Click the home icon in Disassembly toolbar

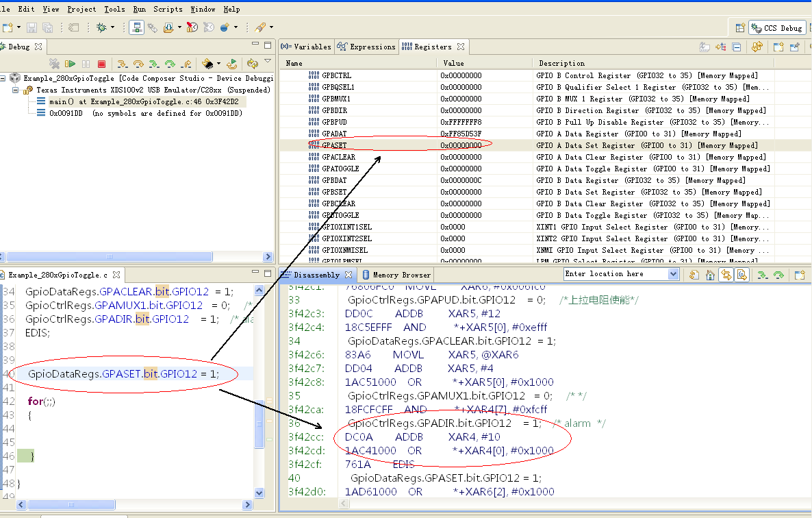point(711,275)
